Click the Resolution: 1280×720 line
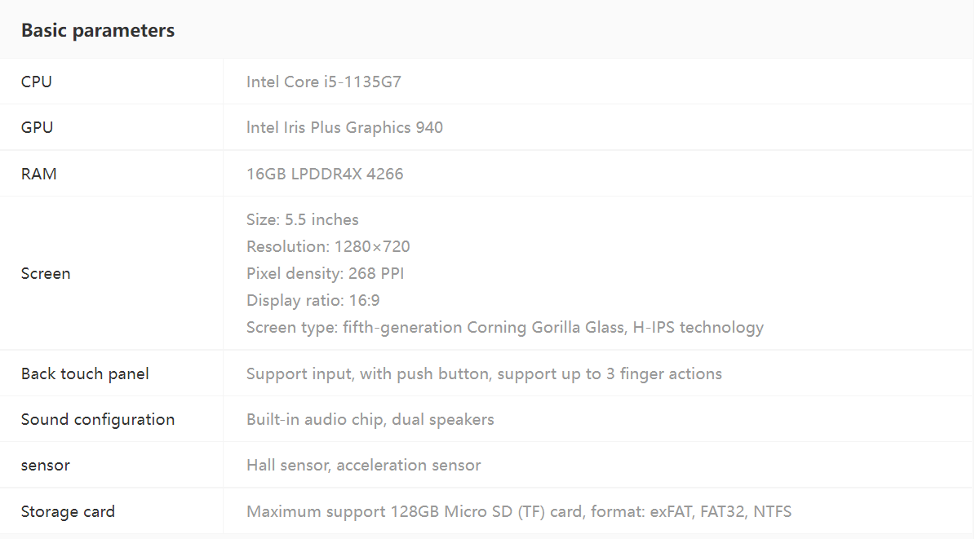This screenshot has height=539, width=980. (328, 246)
